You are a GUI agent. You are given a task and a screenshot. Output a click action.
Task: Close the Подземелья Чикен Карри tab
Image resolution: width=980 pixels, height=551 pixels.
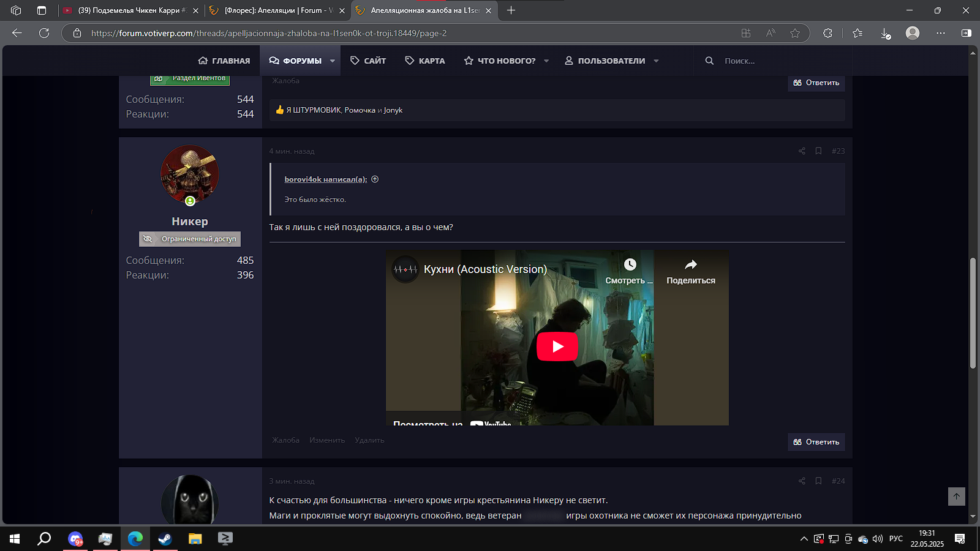coord(195,10)
